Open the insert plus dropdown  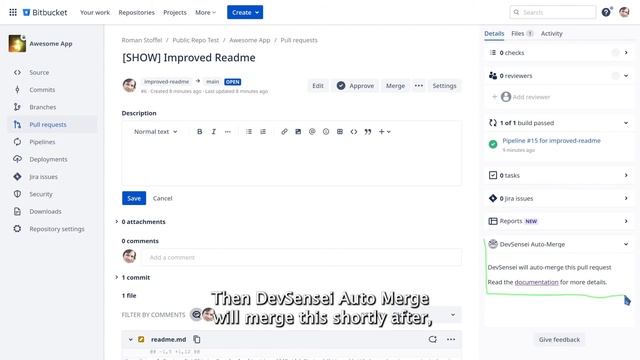point(384,131)
